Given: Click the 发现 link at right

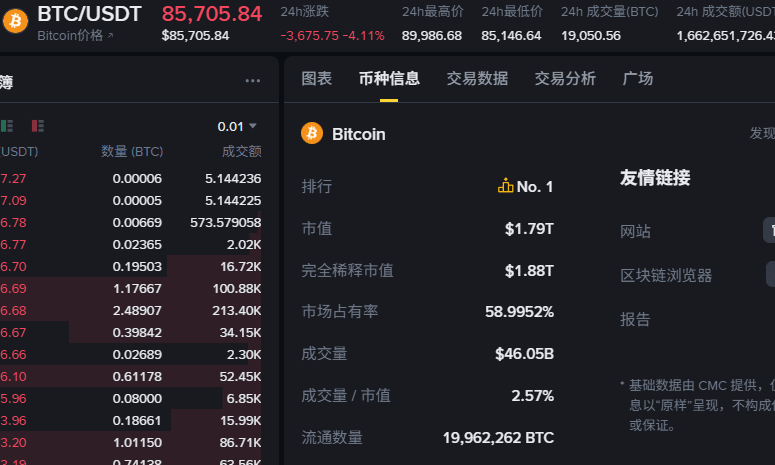Looking at the screenshot, I should [762, 133].
